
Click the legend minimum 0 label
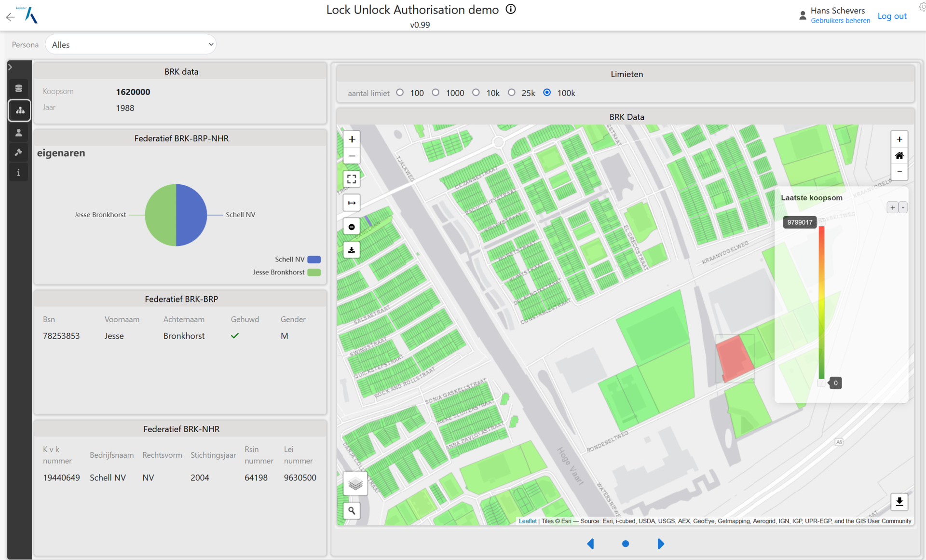pos(836,383)
